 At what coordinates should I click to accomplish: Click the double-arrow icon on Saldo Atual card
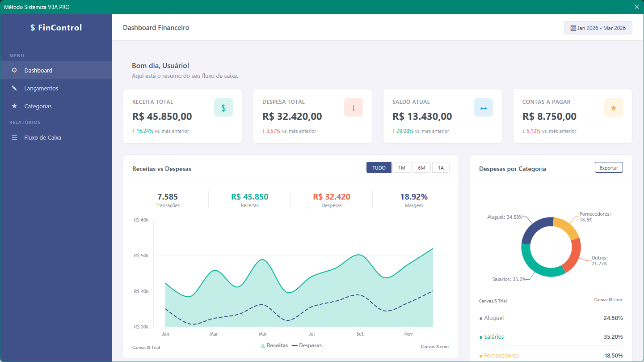[484, 107]
